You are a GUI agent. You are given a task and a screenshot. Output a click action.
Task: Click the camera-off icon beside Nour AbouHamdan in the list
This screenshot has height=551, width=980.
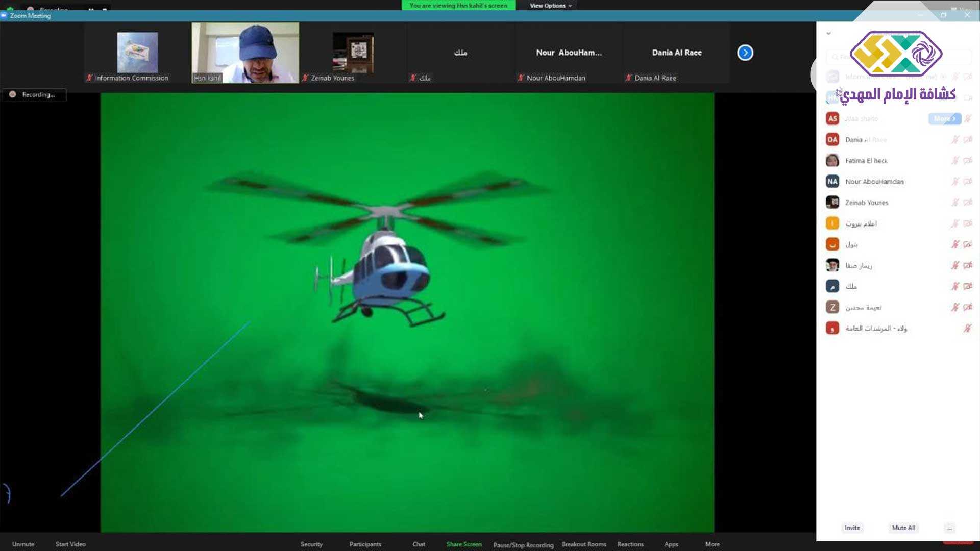967,182
